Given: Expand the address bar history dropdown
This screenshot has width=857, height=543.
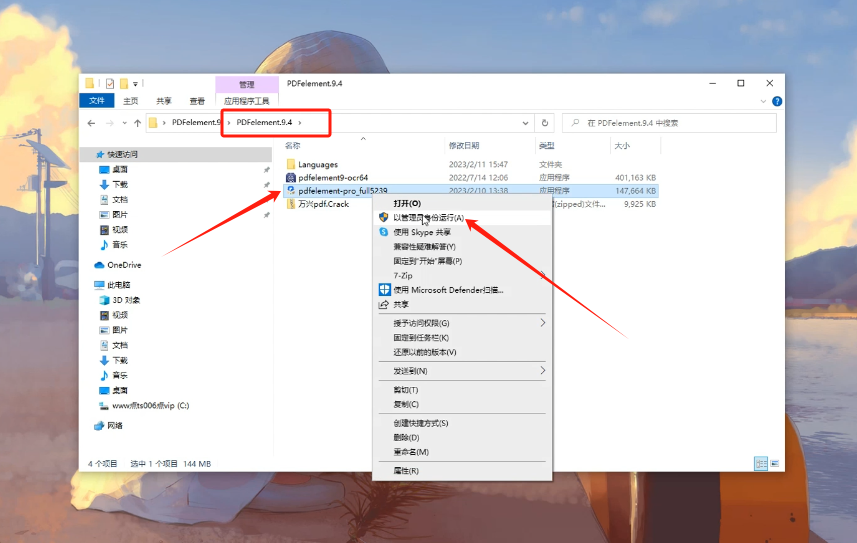Looking at the screenshot, I should [x=525, y=123].
